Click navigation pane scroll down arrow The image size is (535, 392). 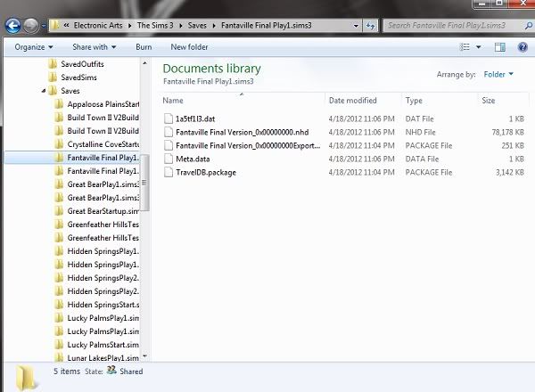tap(145, 356)
